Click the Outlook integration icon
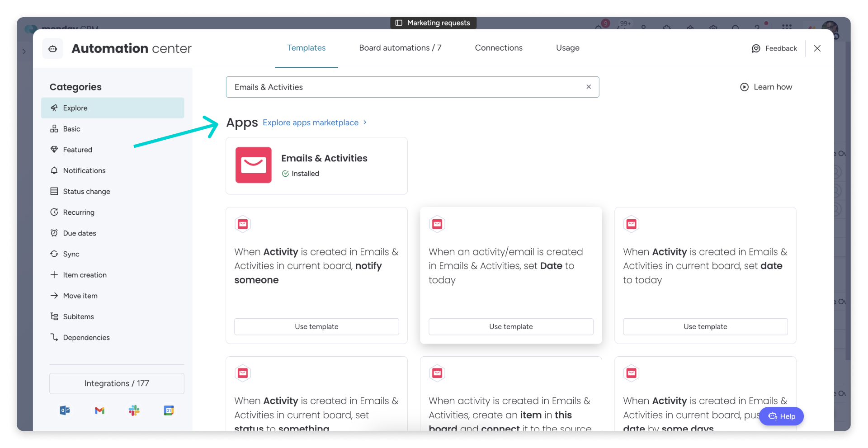868x448 pixels. 65,410
